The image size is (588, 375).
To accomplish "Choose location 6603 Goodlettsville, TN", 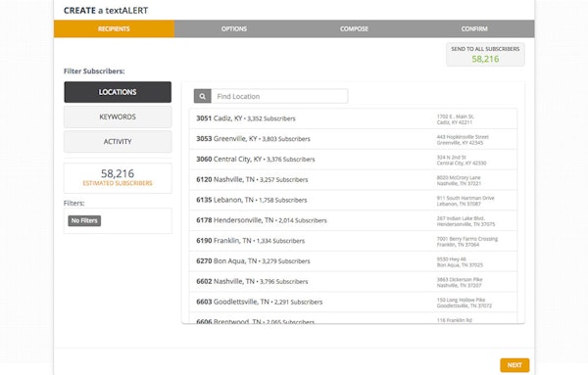I will [x=353, y=302].
